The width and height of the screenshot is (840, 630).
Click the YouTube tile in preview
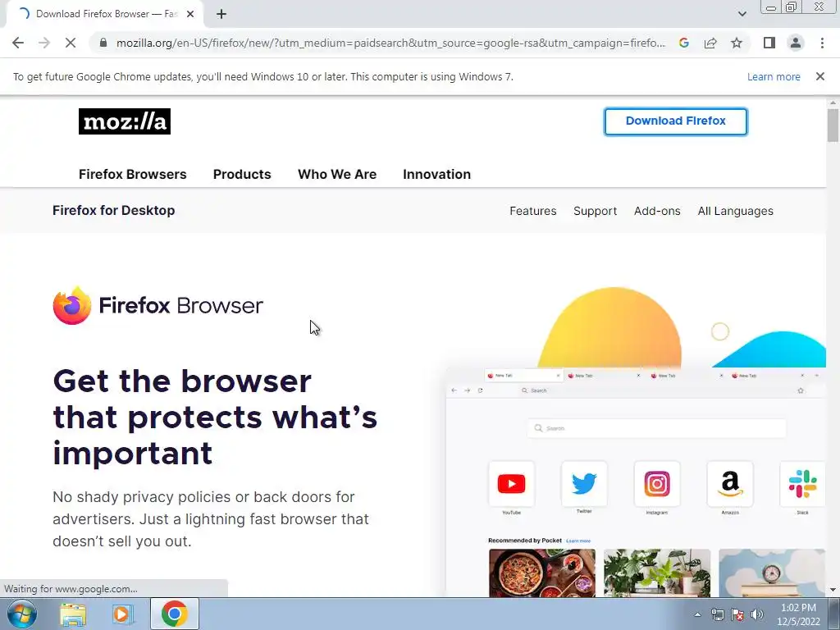coord(512,484)
